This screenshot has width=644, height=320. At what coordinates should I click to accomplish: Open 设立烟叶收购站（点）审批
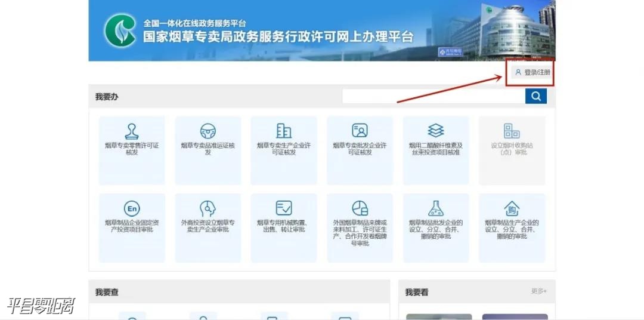pos(512,150)
